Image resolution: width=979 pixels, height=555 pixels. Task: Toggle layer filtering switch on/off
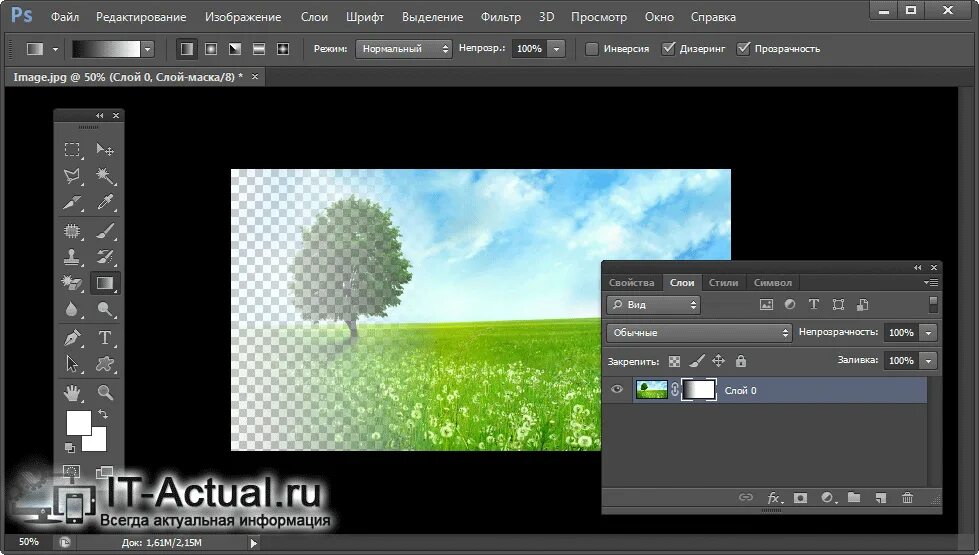tap(933, 304)
